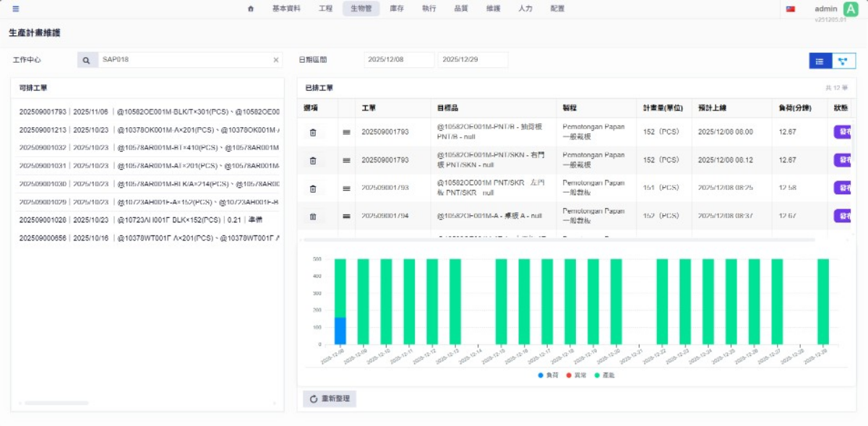The width and height of the screenshot is (868, 426).
Task: Click the start date field 2025/12/08
Action: coord(399,60)
